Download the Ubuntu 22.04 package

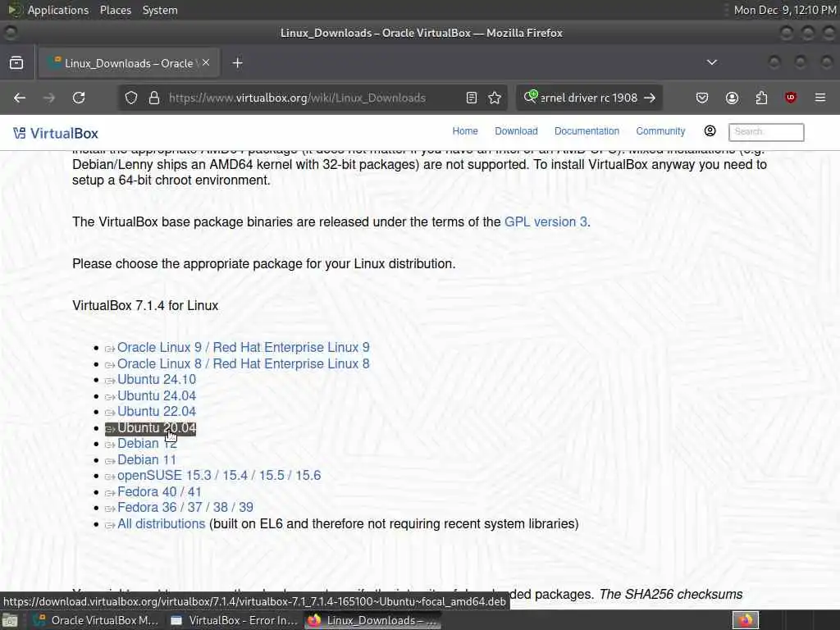coord(156,412)
